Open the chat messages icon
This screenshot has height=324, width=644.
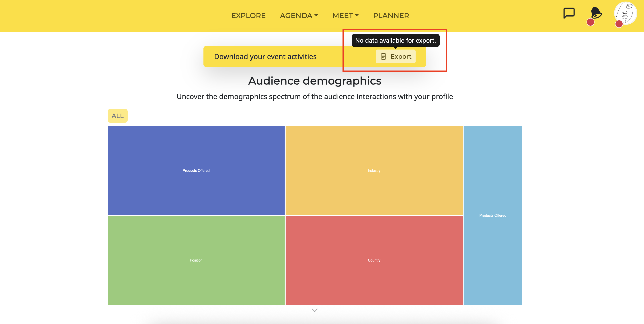[x=569, y=13]
